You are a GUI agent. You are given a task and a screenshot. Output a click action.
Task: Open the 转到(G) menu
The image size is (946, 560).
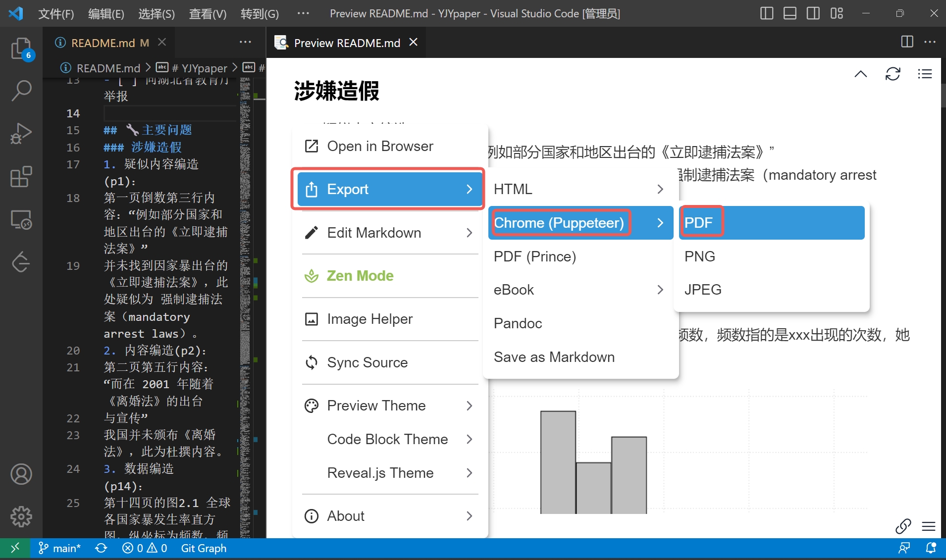260,13
